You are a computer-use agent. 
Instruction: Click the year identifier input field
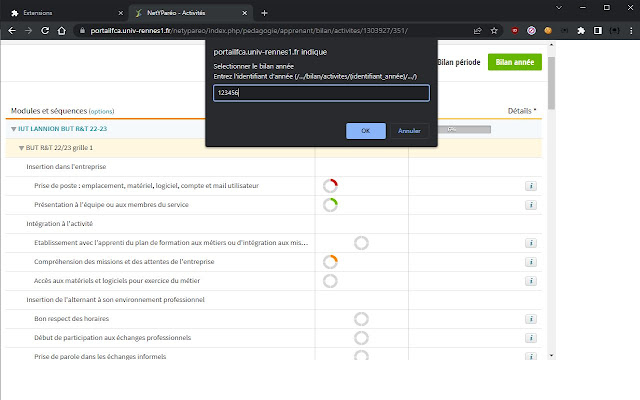321,93
